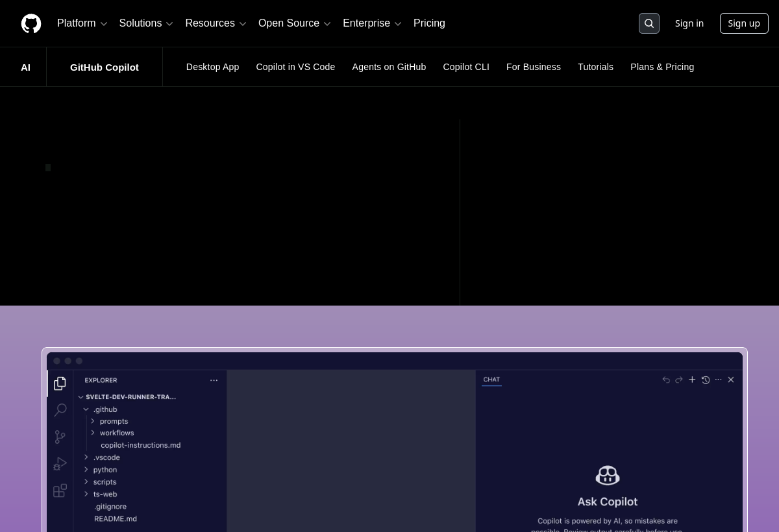Click the EXPLORER panel title
This screenshot has height=532, width=779.
coord(101,380)
